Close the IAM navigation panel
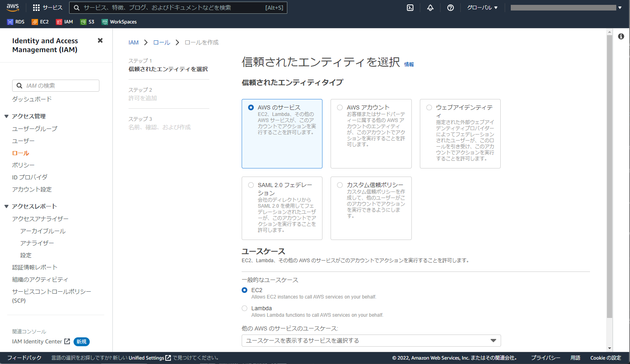 100,40
